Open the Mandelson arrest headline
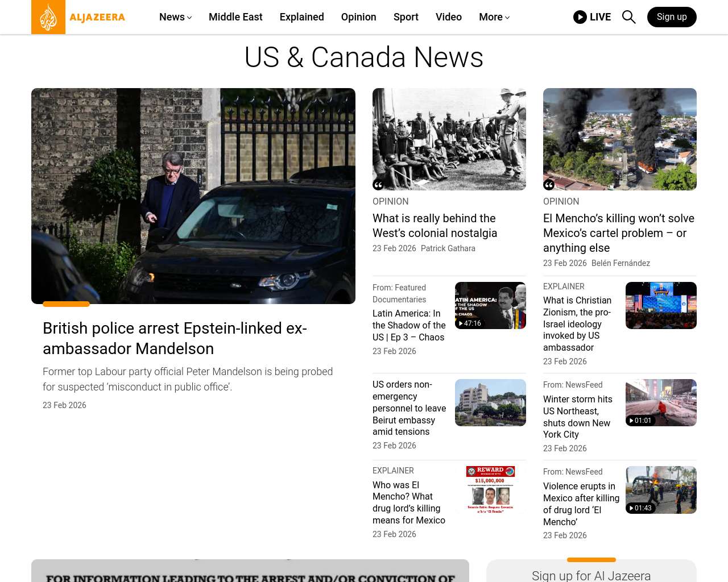Image resolution: width=728 pixels, height=582 pixels. 175,338
